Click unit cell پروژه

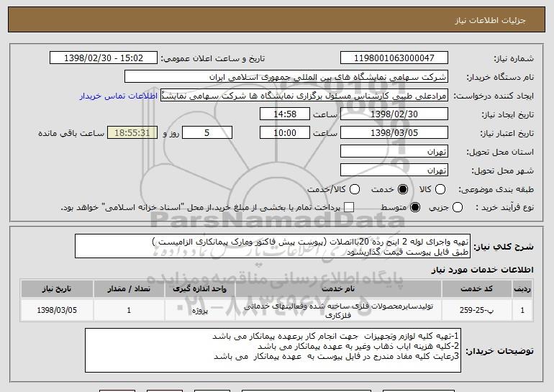pyautogui.click(x=199, y=310)
